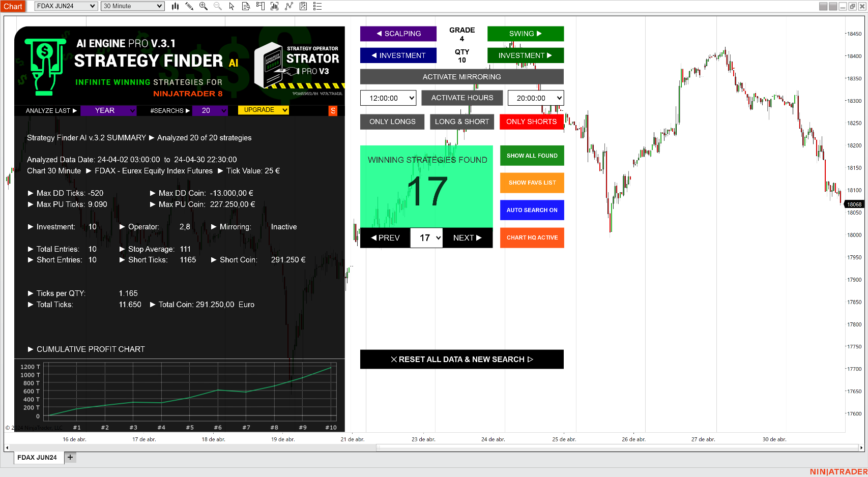
Task: Open the chart properties list icon
Action: coord(317,6)
